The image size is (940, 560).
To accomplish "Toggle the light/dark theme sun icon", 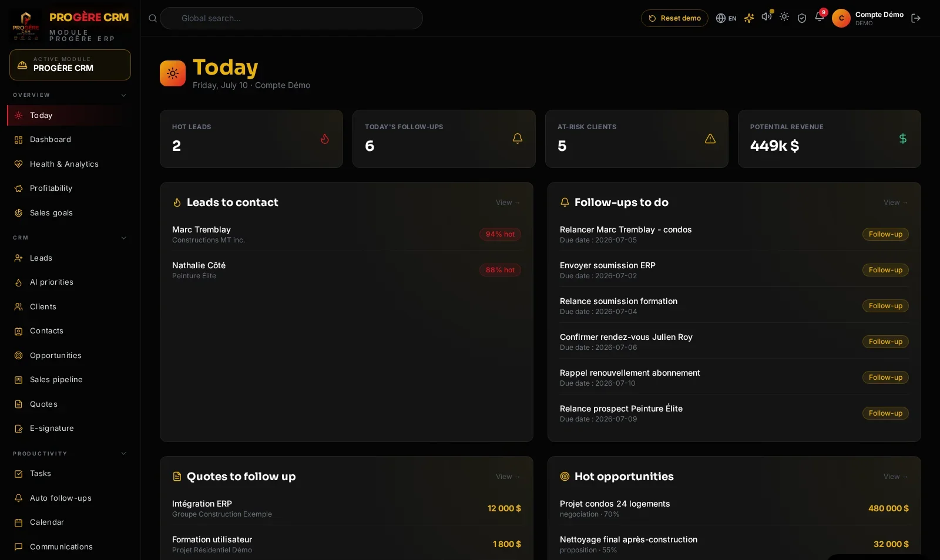I will click(784, 17).
